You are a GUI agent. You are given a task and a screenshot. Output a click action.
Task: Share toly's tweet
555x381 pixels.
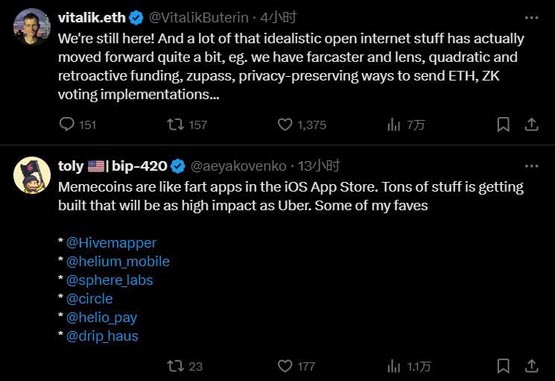tap(531, 366)
